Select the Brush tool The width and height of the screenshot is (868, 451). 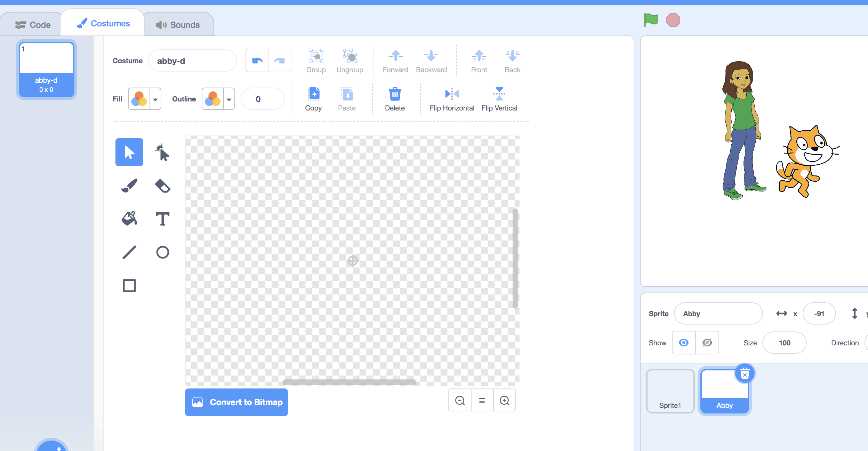[x=129, y=185]
